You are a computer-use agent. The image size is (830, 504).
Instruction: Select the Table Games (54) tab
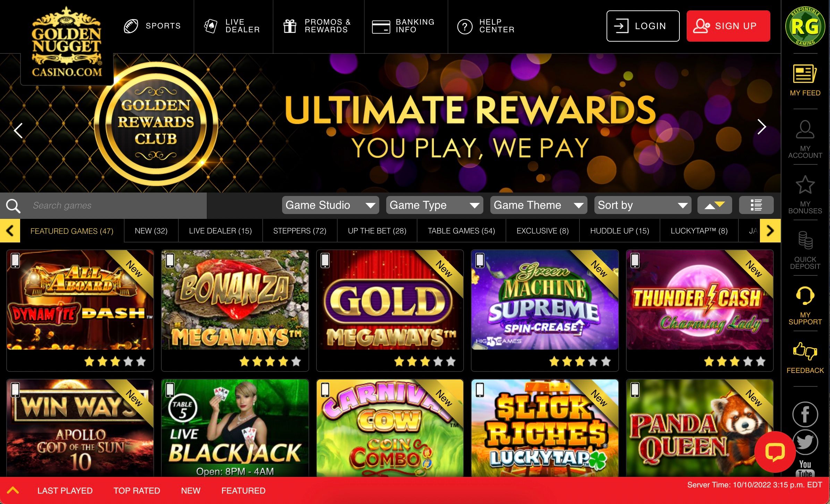click(461, 231)
